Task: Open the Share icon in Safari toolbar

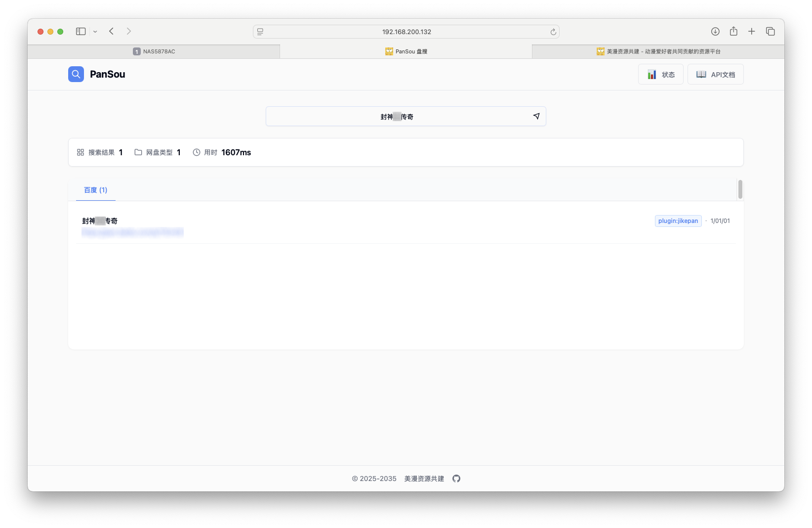Action: 733,31
